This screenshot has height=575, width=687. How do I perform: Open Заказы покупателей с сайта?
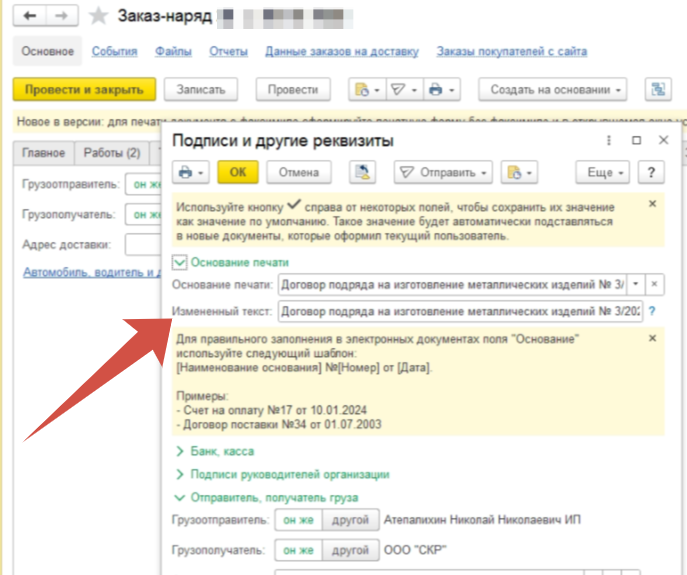click(x=512, y=51)
